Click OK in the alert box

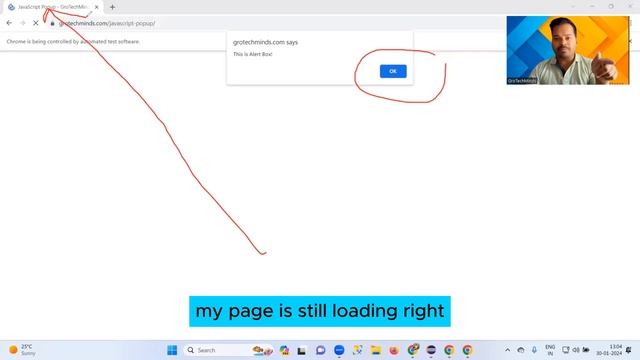tap(393, 71)
